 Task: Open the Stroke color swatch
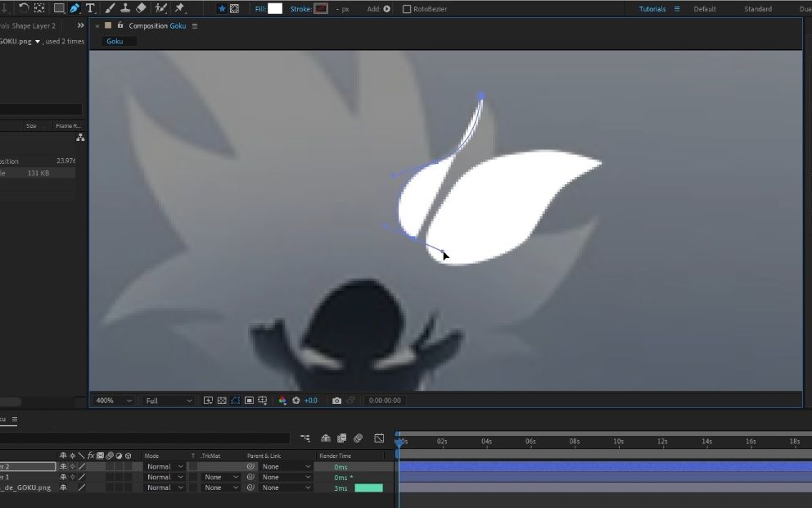[x=321, y=8]
